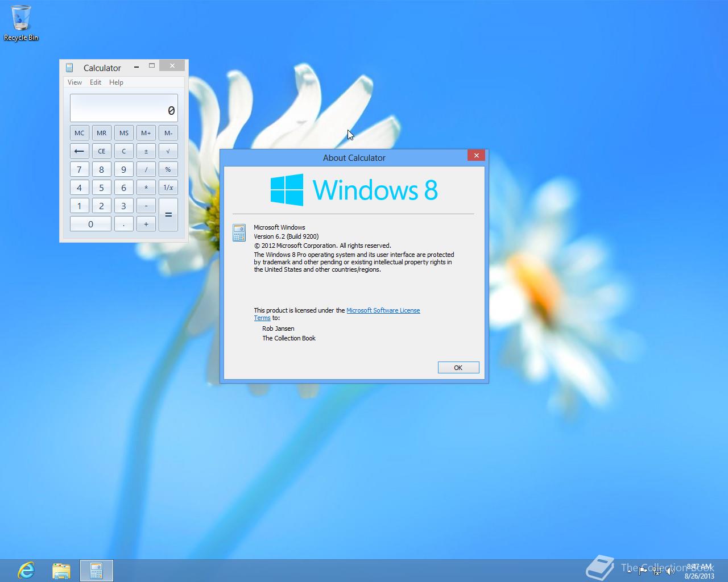Click the plus button

click(146, 224)
